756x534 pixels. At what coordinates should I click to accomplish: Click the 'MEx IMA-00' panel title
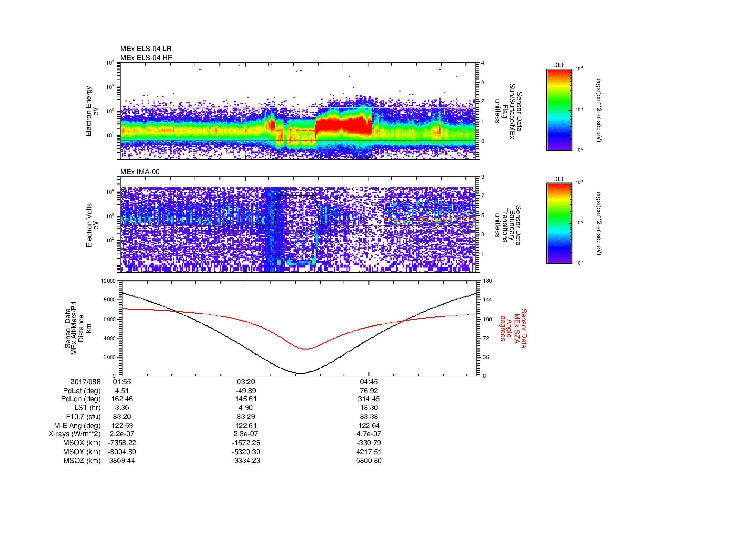[140, 172]
